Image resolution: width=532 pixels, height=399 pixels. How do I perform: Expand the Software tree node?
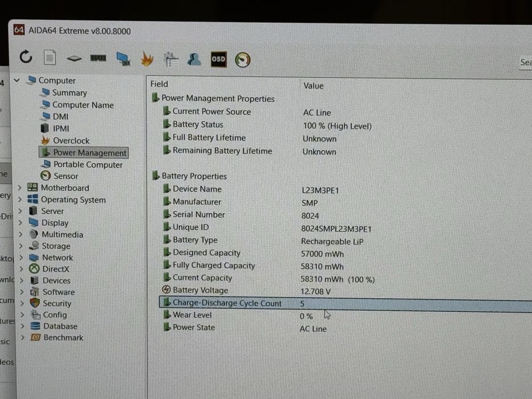point(22,292)
